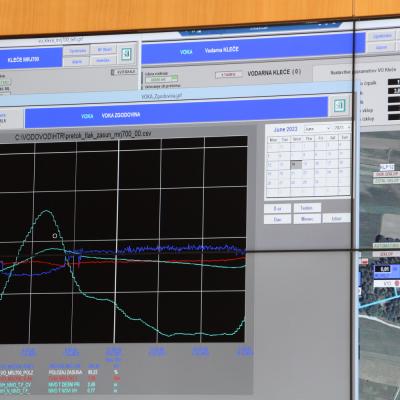400x400 pixels.
Task: Click the exit door icon in VOKA ZGODOVINA window
Action: click(x=339, y=106)
